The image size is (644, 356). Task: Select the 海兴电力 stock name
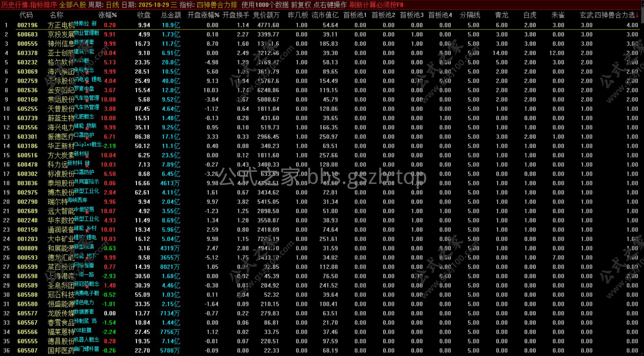(61, 127)
